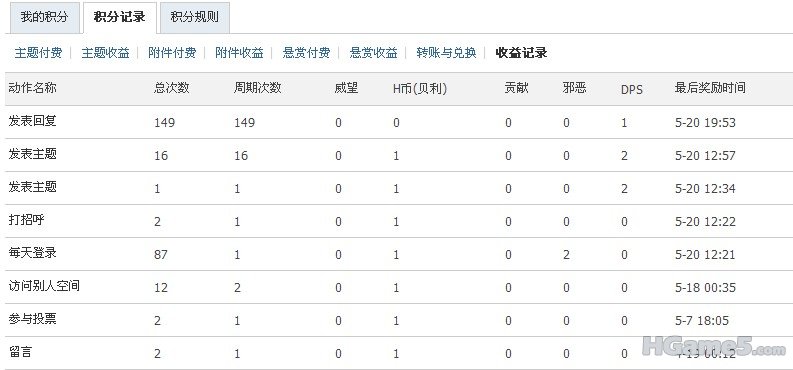
Task: Open the 附件收益 link
Action: pyautogui.click(x=239, y=53)
